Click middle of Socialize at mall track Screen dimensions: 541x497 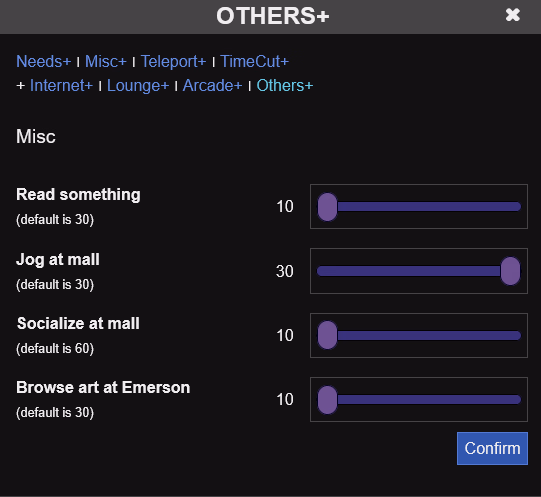[419, 335]
